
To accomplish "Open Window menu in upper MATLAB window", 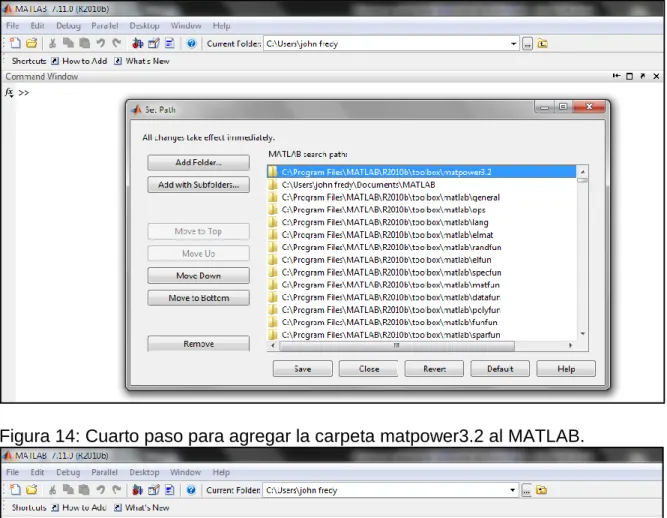I will tap(186, 26).
